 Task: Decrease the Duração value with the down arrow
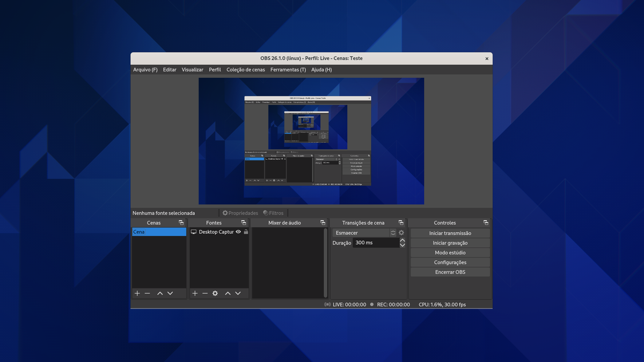coord(402,245)
